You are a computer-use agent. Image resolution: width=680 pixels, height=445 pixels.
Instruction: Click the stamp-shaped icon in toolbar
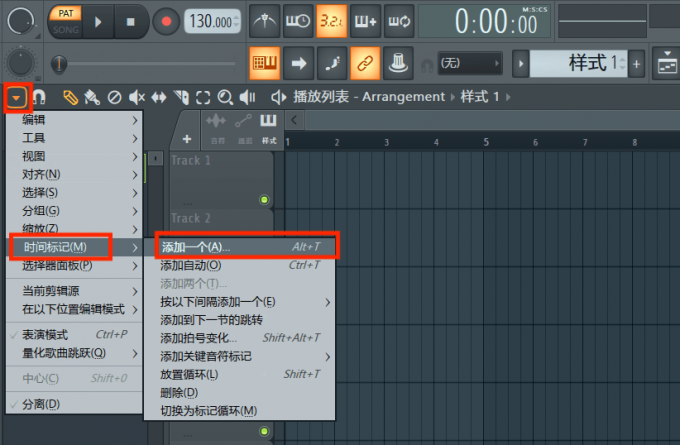click(399, 63)
